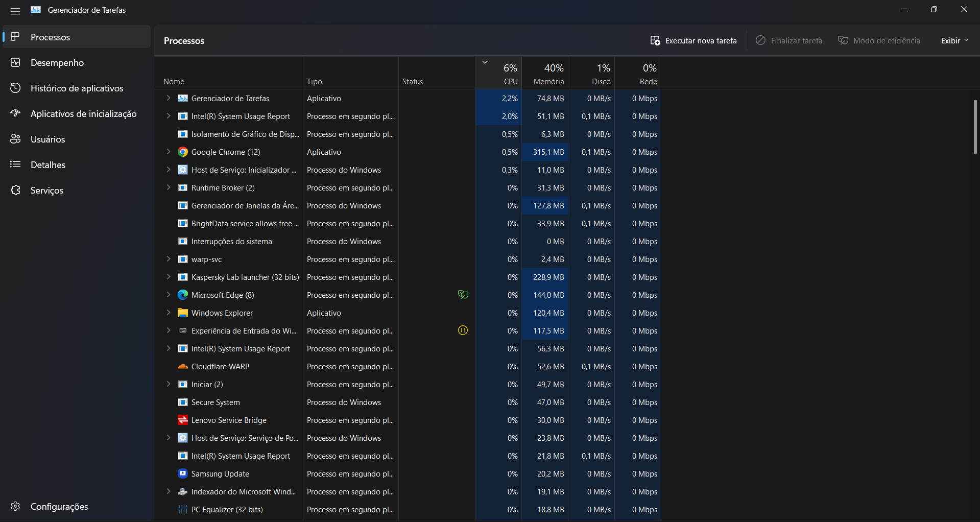Open the Detalhes tab
The width and height of the screenshot is (980, 522).
click(x=77, y=164)
